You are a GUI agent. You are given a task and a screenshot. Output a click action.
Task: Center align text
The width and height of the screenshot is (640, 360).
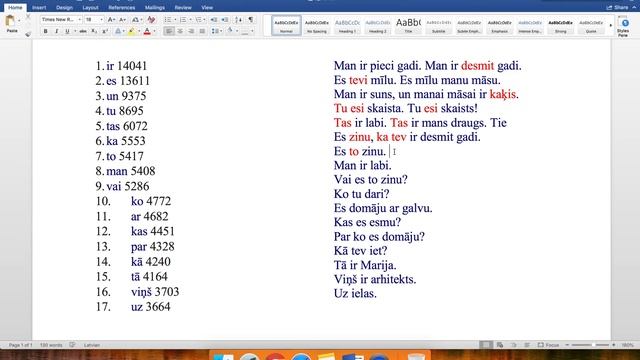click(180, 31)
